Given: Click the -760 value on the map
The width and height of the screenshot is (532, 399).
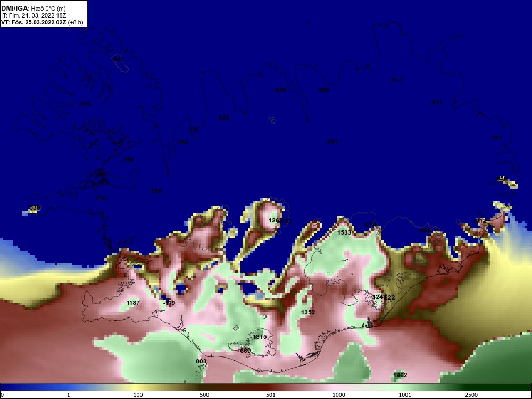Looking at the screenshot, I should click(155, 191).
